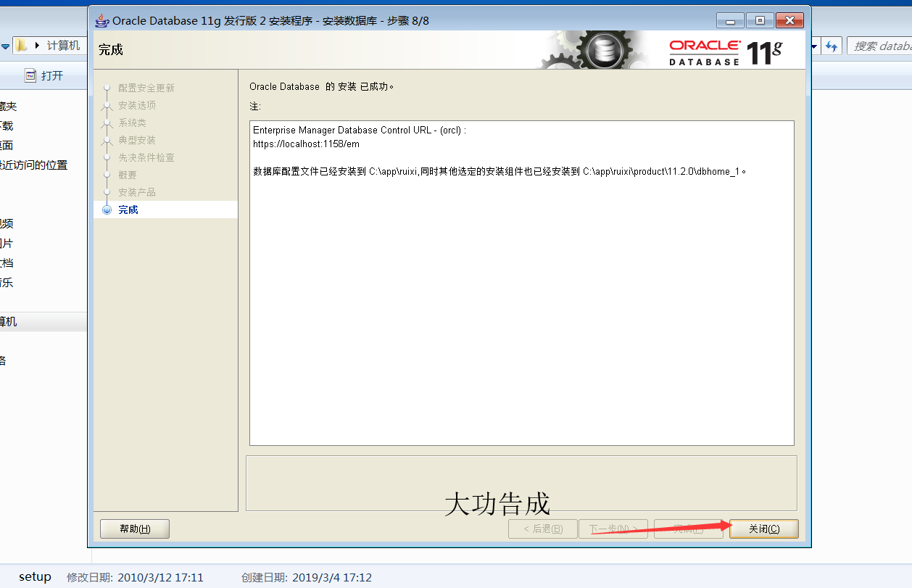The width and height of the screenshot is (912, 588).
Task: Click 计算机 in Explorer address bar
Action: 63,46
